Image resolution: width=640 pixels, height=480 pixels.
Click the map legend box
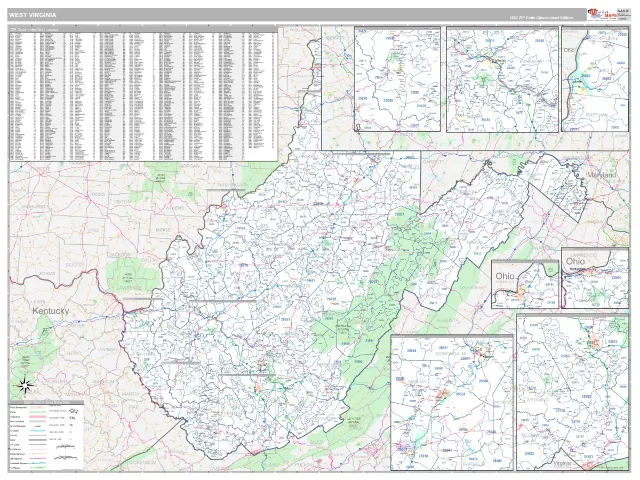click(x=46, y=436)
